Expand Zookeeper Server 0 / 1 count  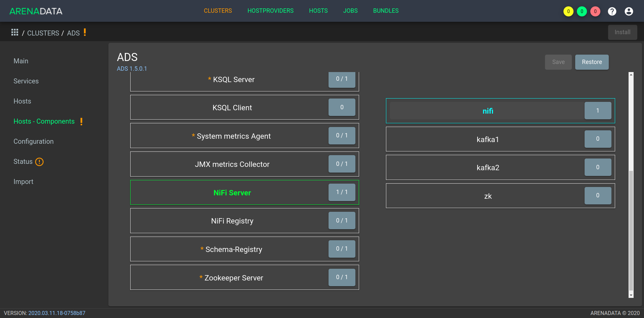click(342, 277)
